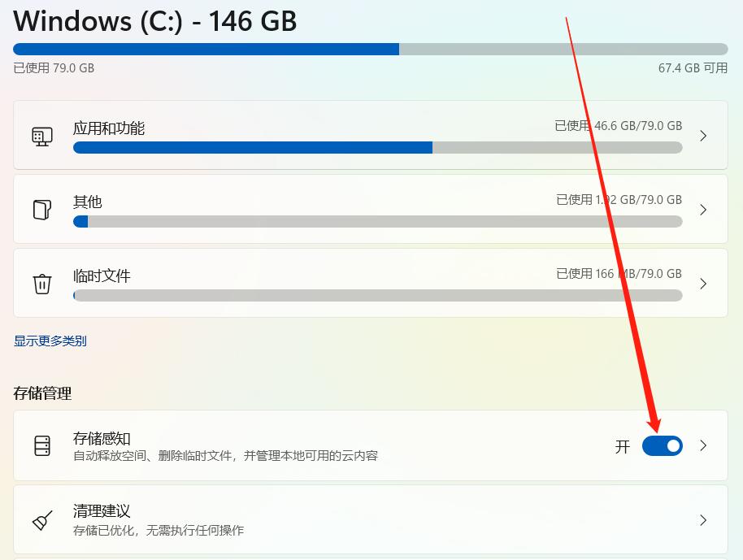Open the 存储感知 settings arrow
This screenshot has height=560, width=743.
point(703,445)
